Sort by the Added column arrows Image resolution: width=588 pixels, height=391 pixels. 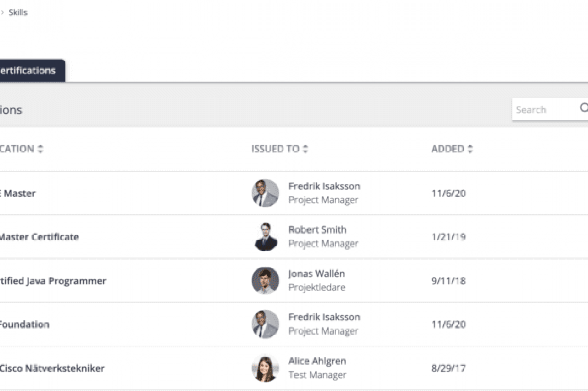(x=470, y=149)
